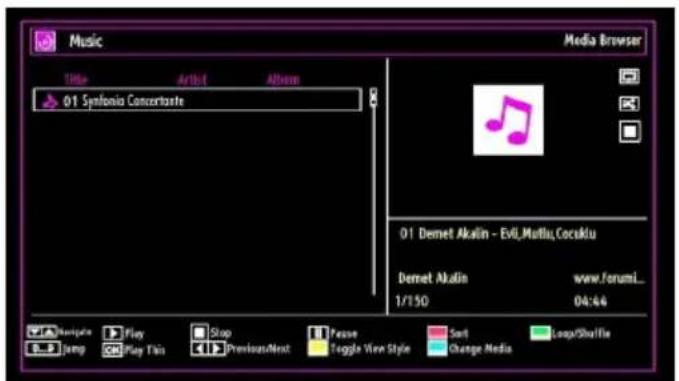Click the Music heading text
The width and height of the screenshot is (679, 381).
click(x=86, y=42)
